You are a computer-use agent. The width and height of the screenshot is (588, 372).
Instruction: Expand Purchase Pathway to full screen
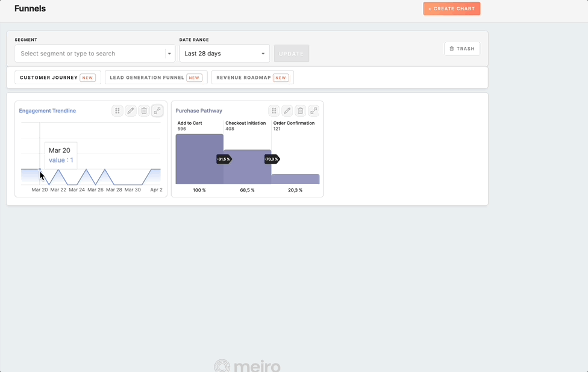[313, 111]
